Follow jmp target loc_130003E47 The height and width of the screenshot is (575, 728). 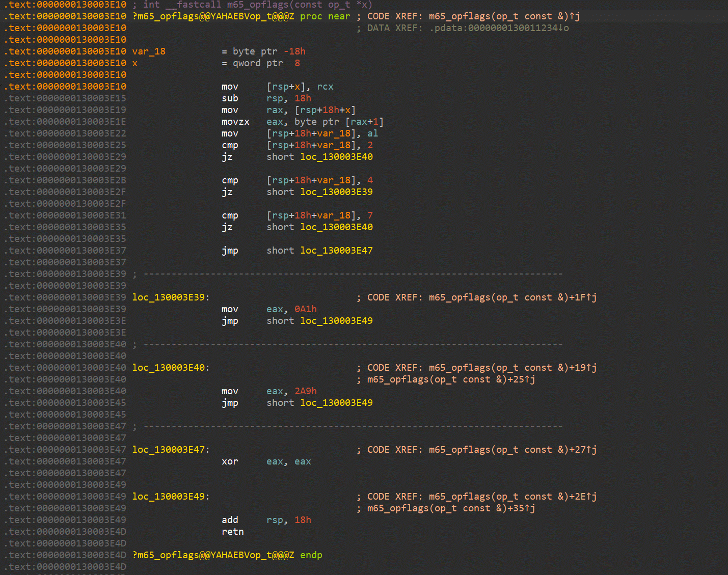336,251
